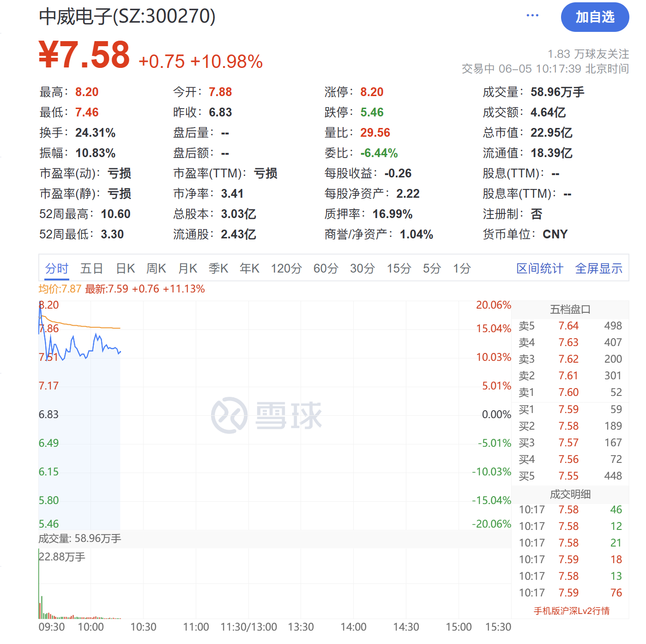Click the +10.98% change percentage
The image size is (646, 644).
(226, 61)
